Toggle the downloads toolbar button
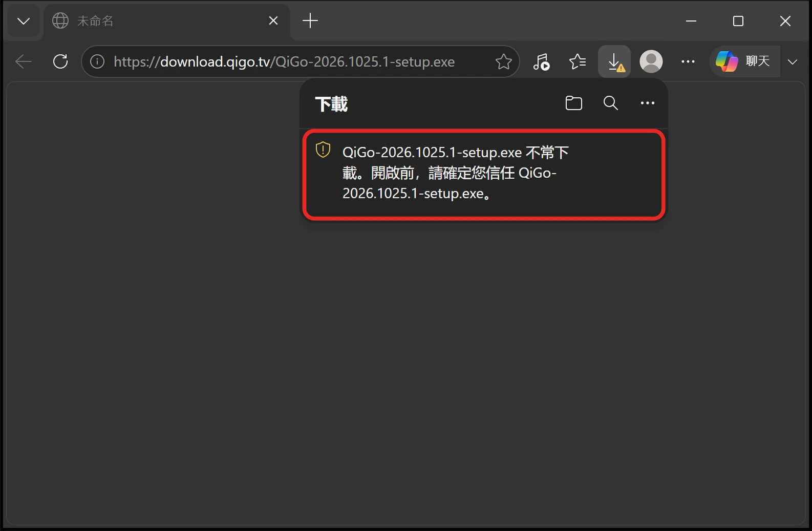812x531 pixels. pos(614,61)
